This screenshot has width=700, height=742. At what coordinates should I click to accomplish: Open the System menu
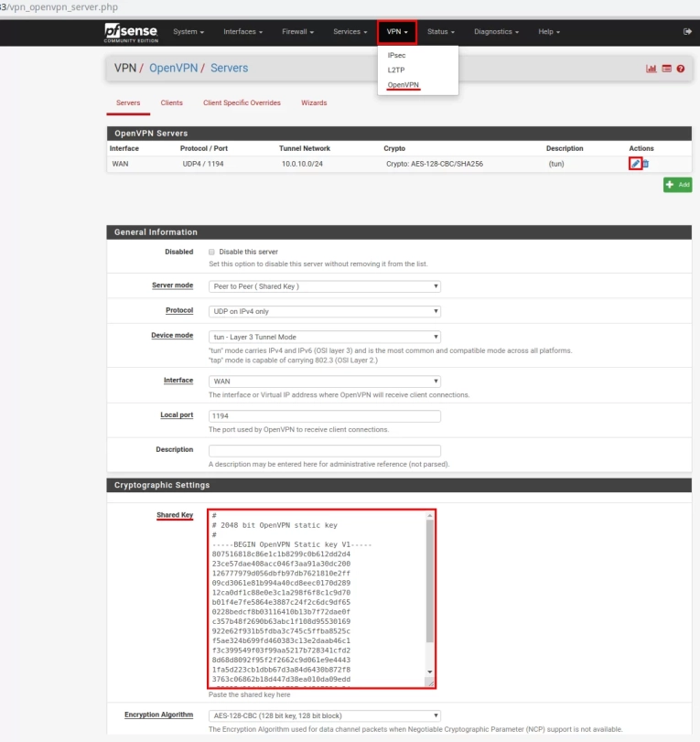click(x=188, y=32)
